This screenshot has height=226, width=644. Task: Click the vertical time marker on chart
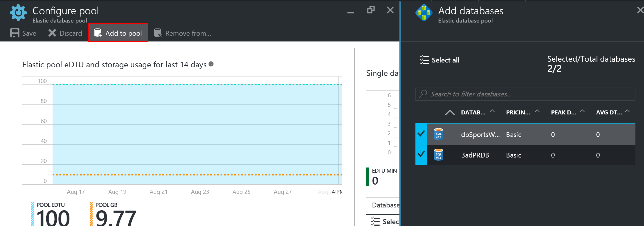click(x=338, y=131)
